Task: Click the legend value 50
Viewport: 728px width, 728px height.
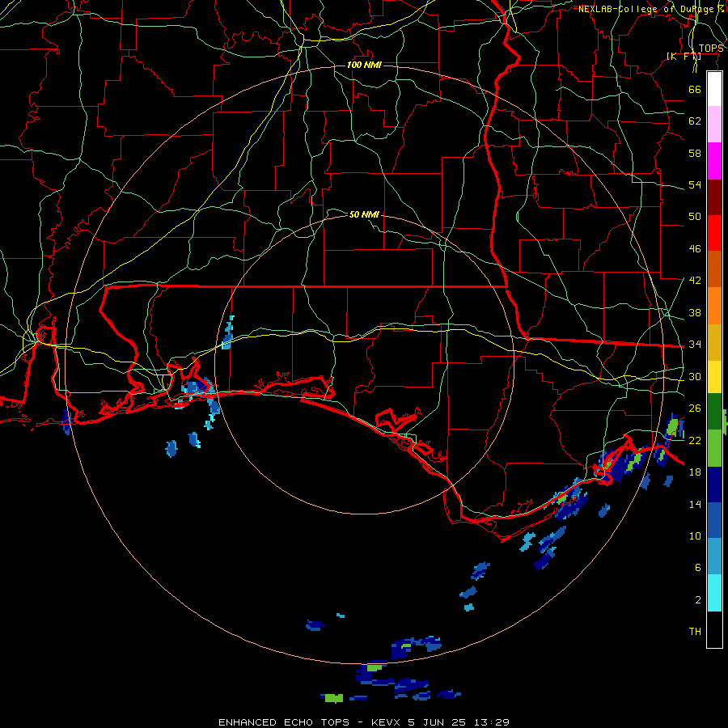Action: pyautogui.click(x=695, y=216)
